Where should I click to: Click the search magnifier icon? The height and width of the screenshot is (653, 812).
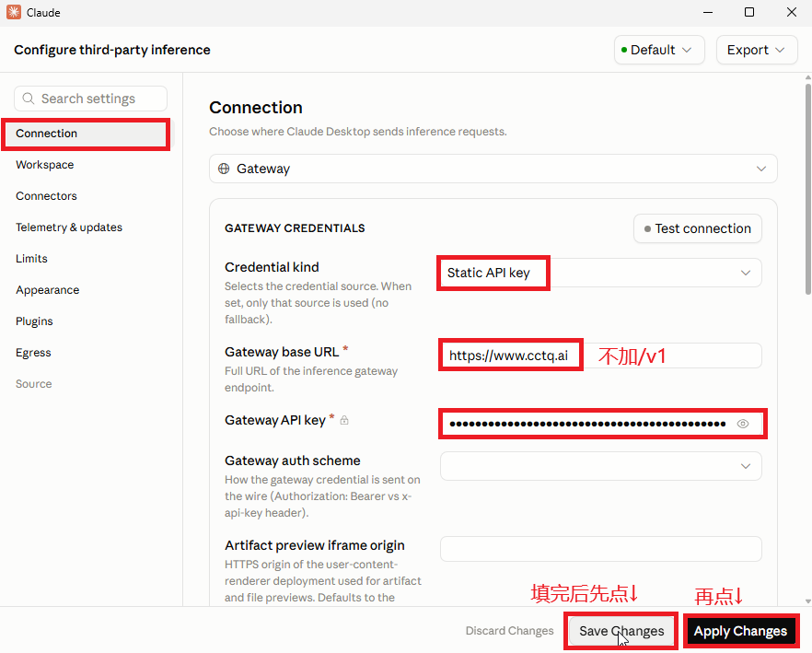click(29, 99)
